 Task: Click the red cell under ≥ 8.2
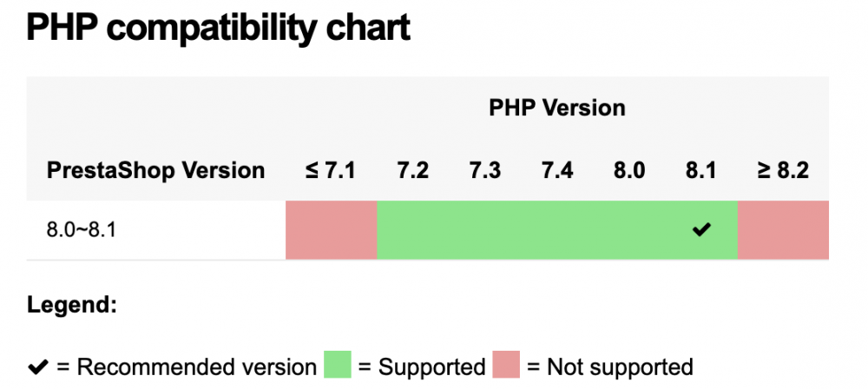pos(783,230)
